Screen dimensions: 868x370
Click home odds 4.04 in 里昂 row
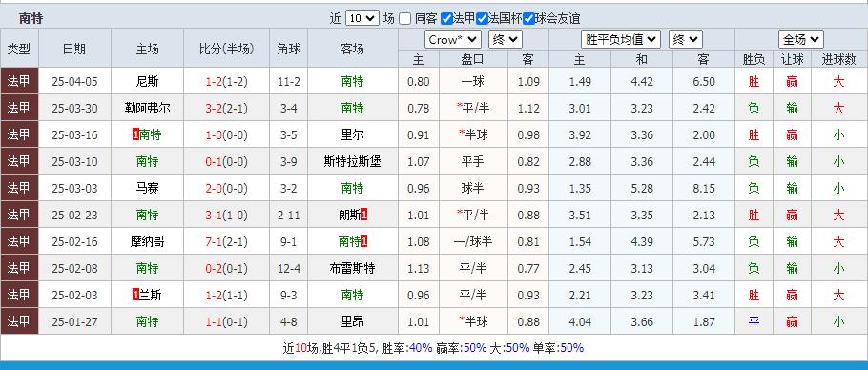pos(580,321)
